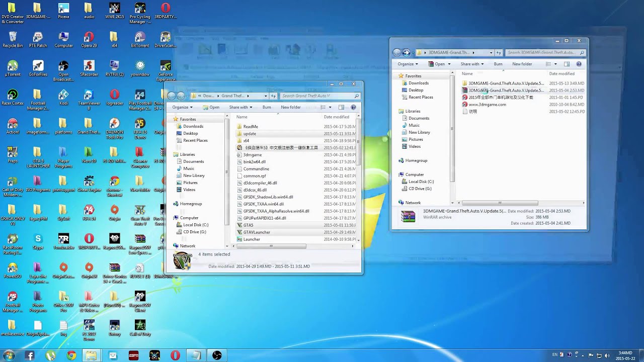
Task: Open the Share with dropdown in the Grand Theft Auto V window
Action: click(240, 107)
